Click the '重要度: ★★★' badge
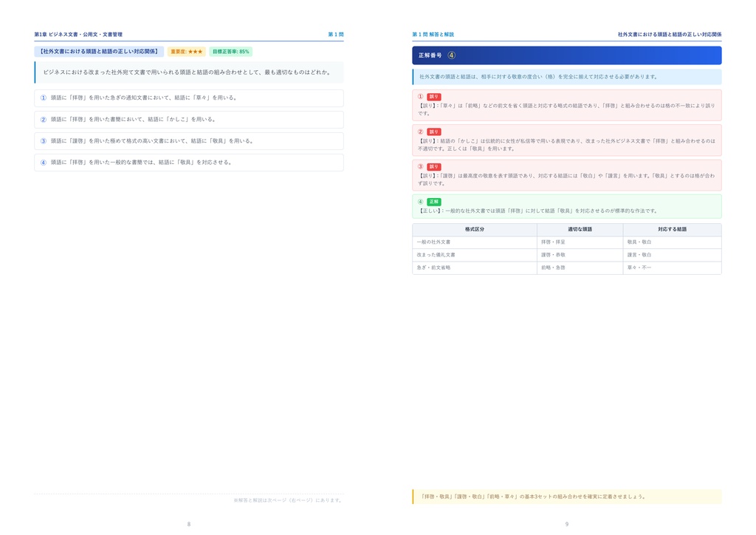The height and width of the screenshot is (535, 756). pos(187,52)
